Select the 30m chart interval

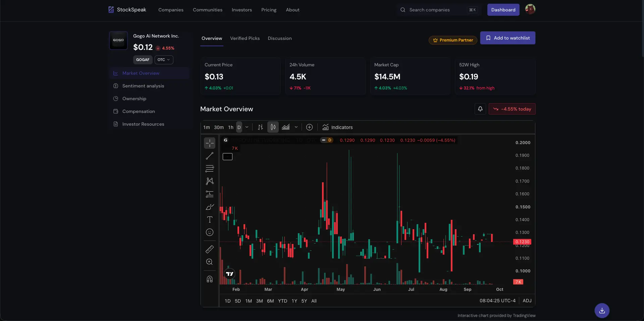point(219,127)
